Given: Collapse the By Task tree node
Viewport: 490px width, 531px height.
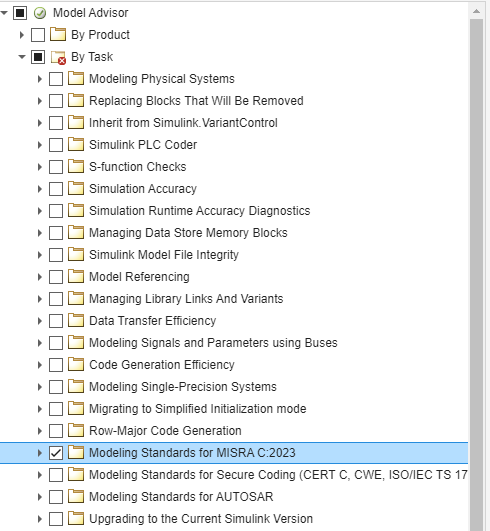Looking at the screenshot, I should pyautogui.click(x=22, y=57).
